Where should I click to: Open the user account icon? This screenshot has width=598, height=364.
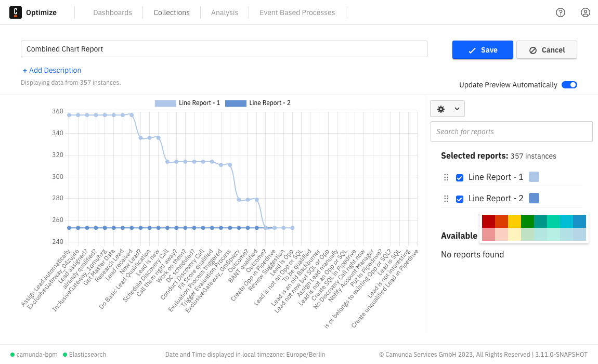point(585,12)
